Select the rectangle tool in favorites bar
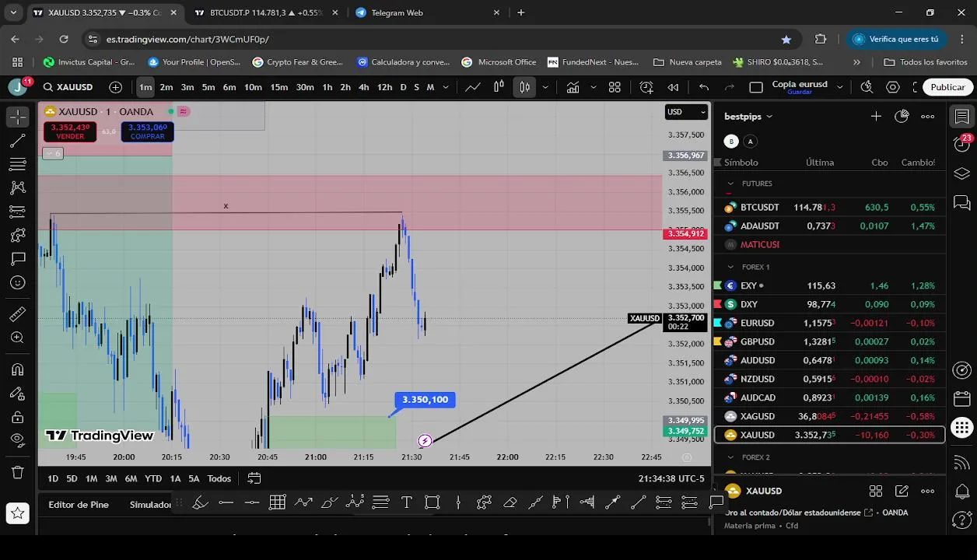 [432, 502]
